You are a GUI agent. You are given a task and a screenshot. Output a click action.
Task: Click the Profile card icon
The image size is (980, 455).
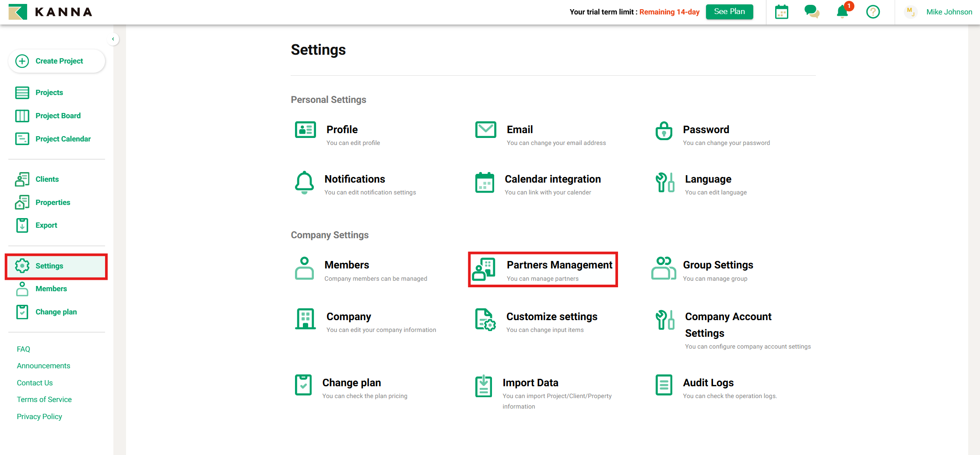tap(305, 130)
